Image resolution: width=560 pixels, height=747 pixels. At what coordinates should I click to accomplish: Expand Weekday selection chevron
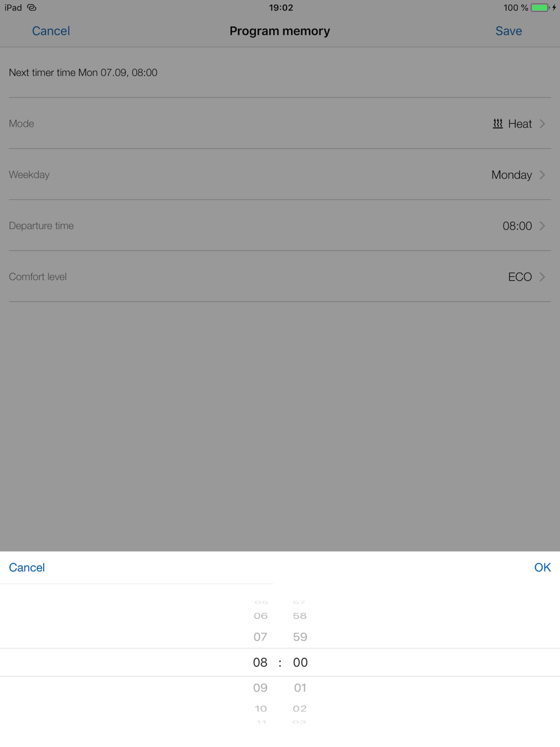click(542, 175)
